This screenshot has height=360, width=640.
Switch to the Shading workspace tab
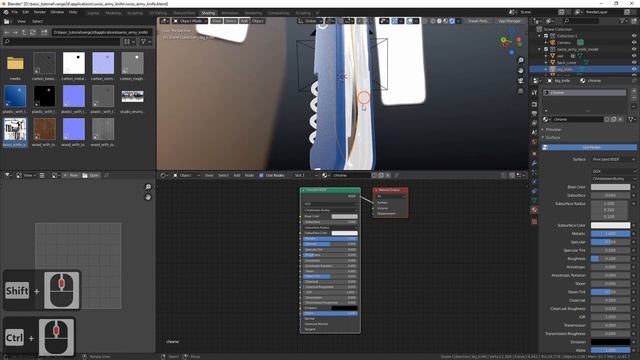click(x=208, y=13)
